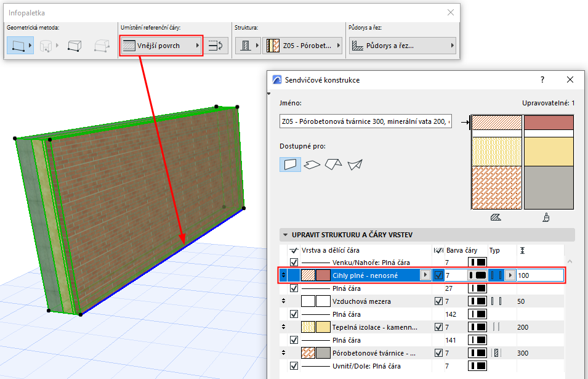
Task: Toggle end line checkbox for Pórobetonové tvárnice
Action: pyautogui.click(x=439, y=353)
